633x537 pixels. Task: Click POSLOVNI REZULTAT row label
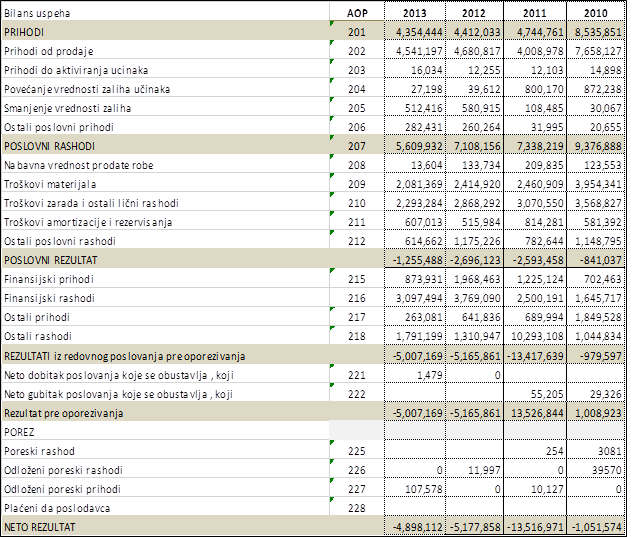pos(50,260)
